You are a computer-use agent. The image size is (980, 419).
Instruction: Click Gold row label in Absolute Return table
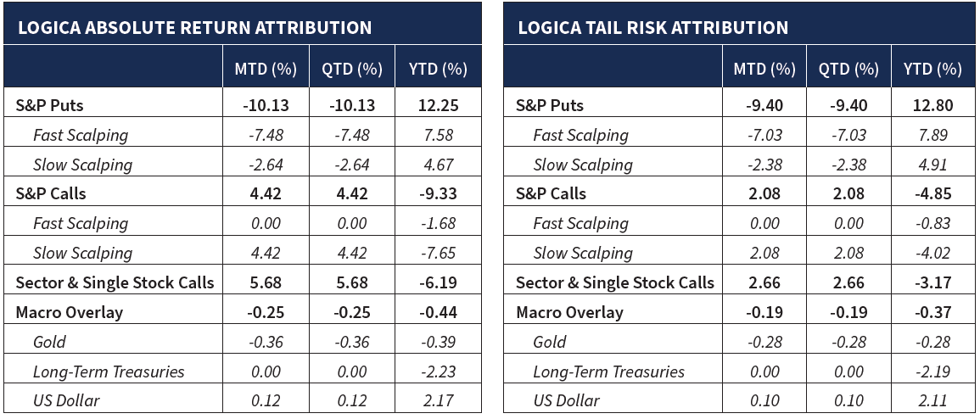click(49, 342)
